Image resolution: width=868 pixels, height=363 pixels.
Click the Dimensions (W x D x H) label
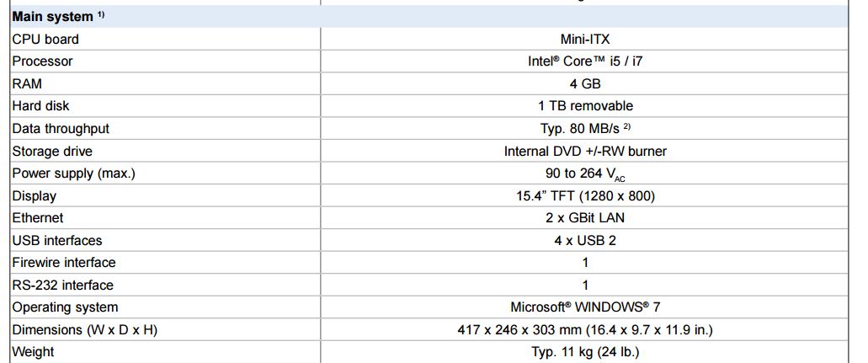tap(84, 330)
